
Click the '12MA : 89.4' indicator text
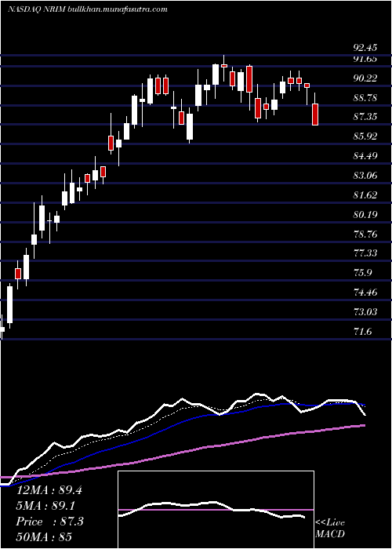(x=49, y=490)
